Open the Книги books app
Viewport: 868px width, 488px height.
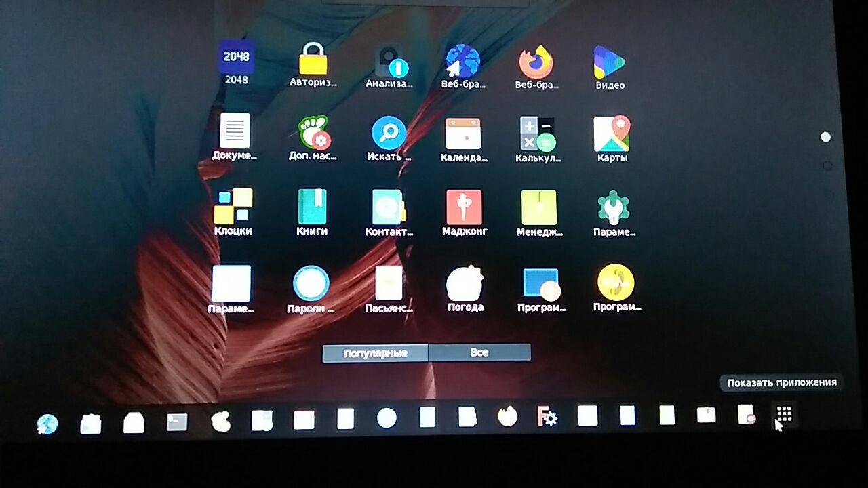coord(312,212)
